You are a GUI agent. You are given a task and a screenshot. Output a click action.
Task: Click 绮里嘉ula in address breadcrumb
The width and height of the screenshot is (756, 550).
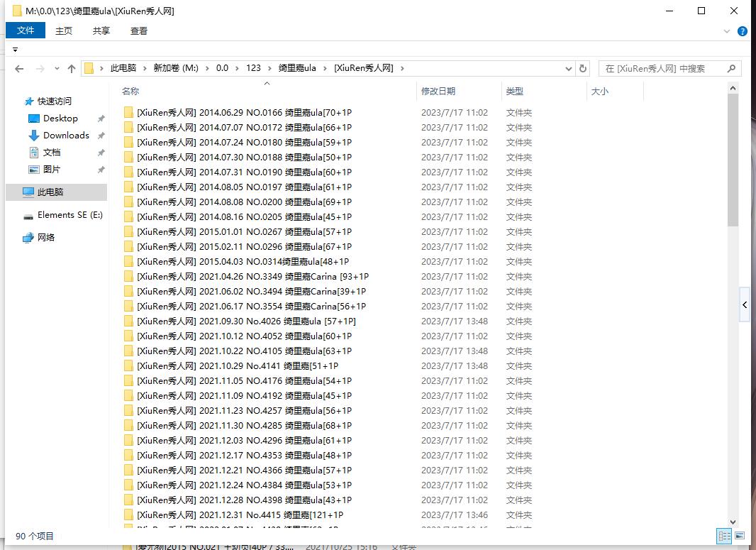297,68
